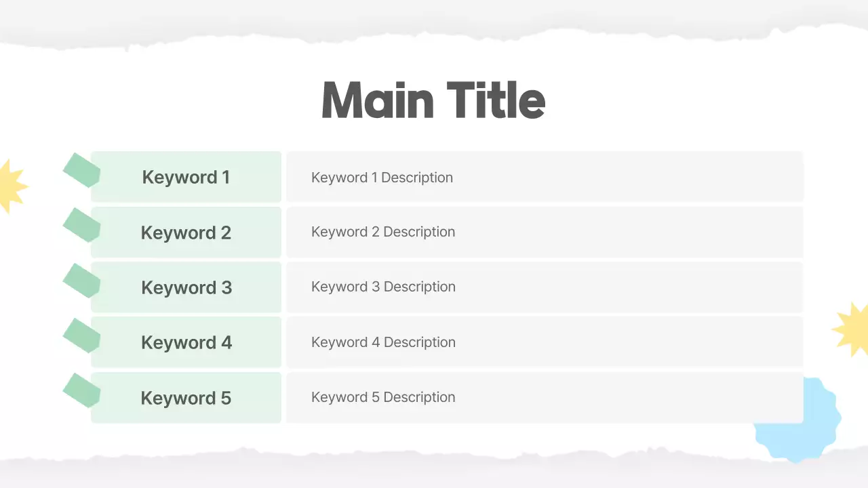Select the yellow starburst on the left edge
This screenshot has width=868, height=488.
[11, 186]
